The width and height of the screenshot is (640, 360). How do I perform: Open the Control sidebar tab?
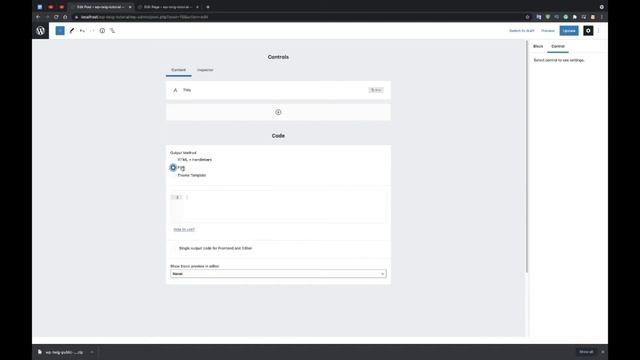(558, 47)
